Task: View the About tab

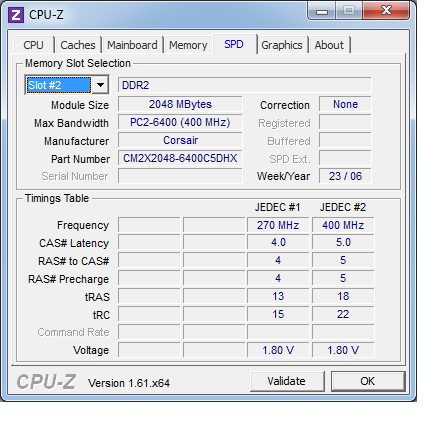Action: [x=329, y=45]
